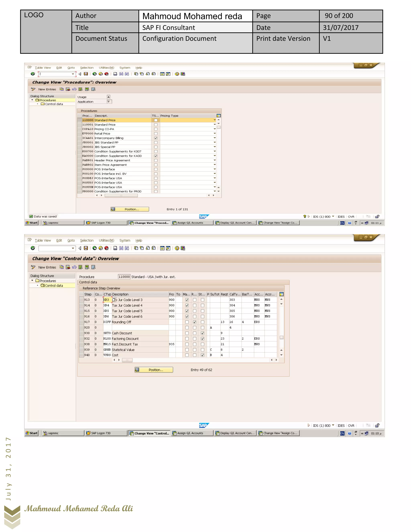
Task: Toggle TS checkbox for ICAA01 Intercompany Billing
Action: pos(156,138)
